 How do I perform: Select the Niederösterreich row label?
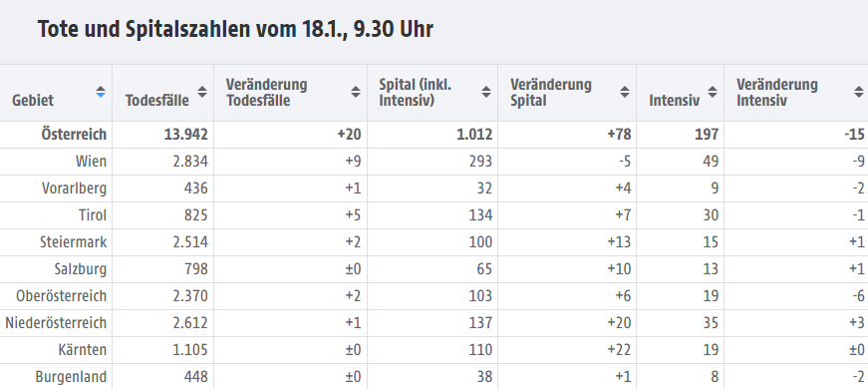point(56,323)
